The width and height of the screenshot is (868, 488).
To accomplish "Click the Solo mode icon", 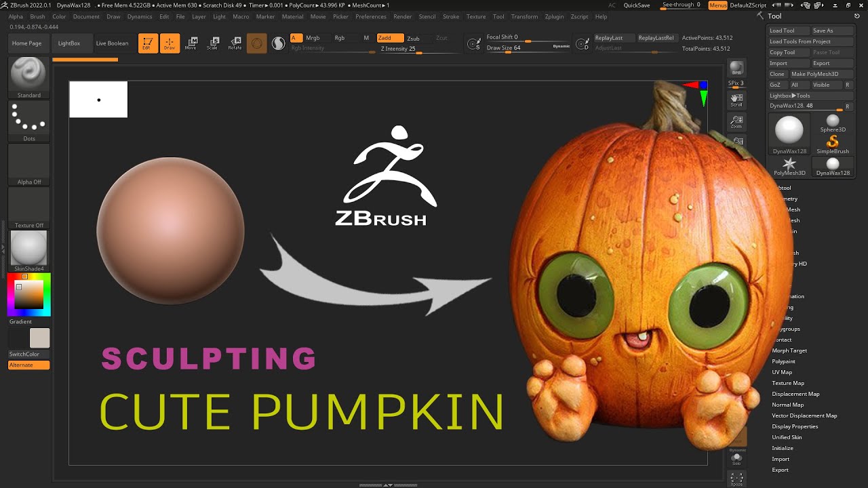I will pos(736,458).
